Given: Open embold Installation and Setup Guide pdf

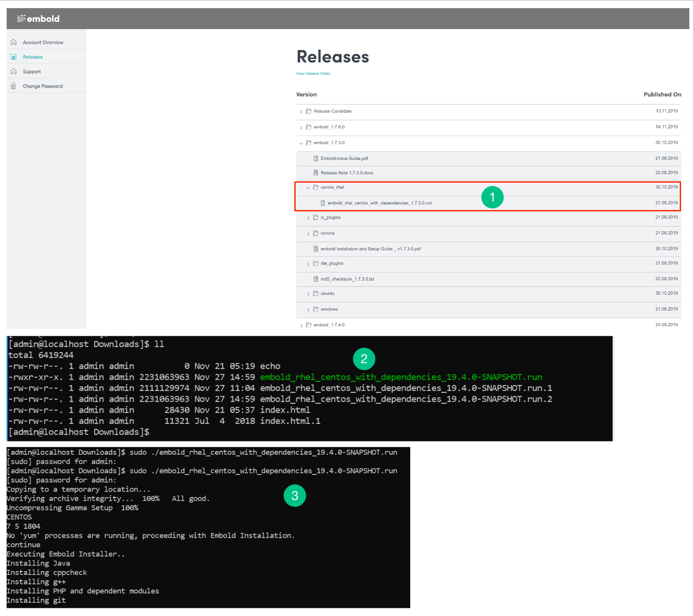Looking at the screenshot, I should [x=371, y=249].
